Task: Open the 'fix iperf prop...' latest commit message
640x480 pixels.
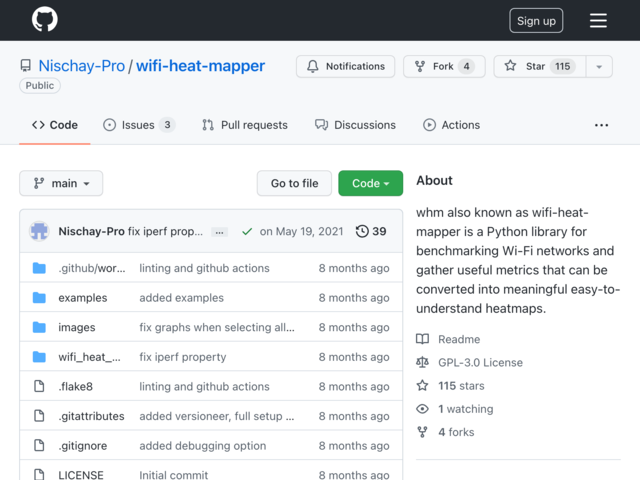Action: point(165,231)
